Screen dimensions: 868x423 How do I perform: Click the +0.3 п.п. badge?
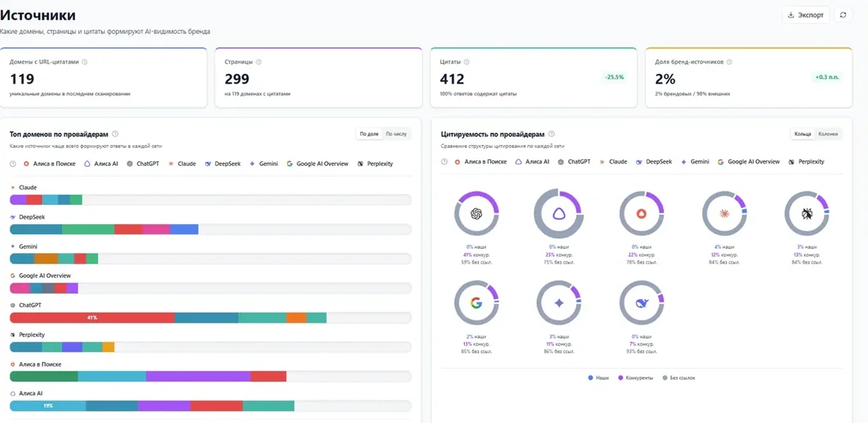[x=827, y=77]
